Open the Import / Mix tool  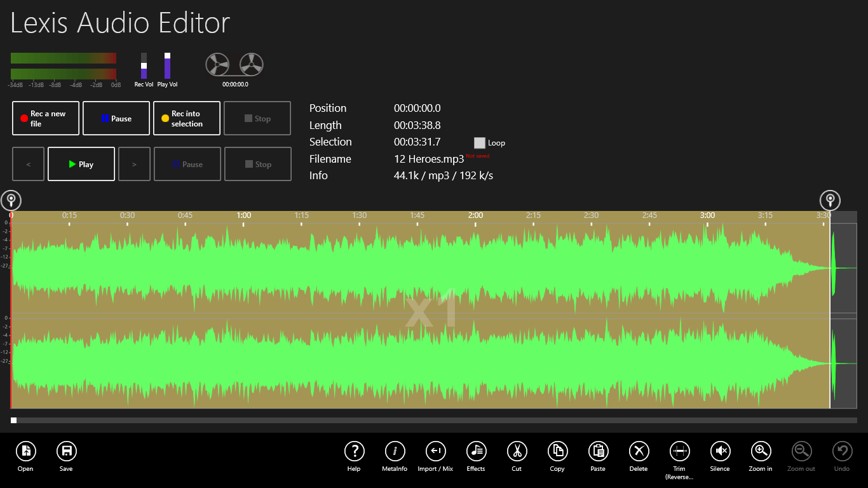[x=435, y=452]
